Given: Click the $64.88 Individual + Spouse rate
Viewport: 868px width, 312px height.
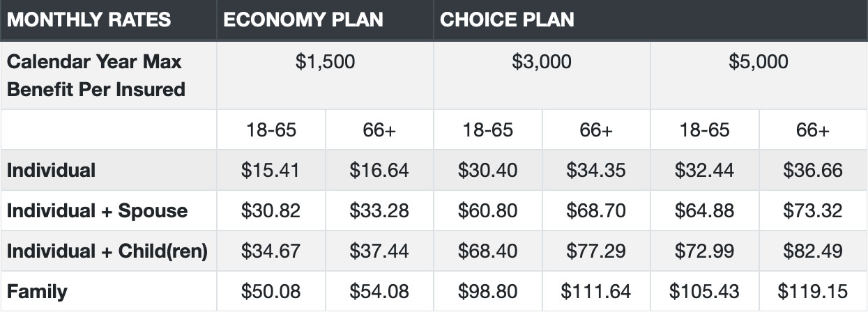Looking at the screenshot, I should tap(704, 210).
